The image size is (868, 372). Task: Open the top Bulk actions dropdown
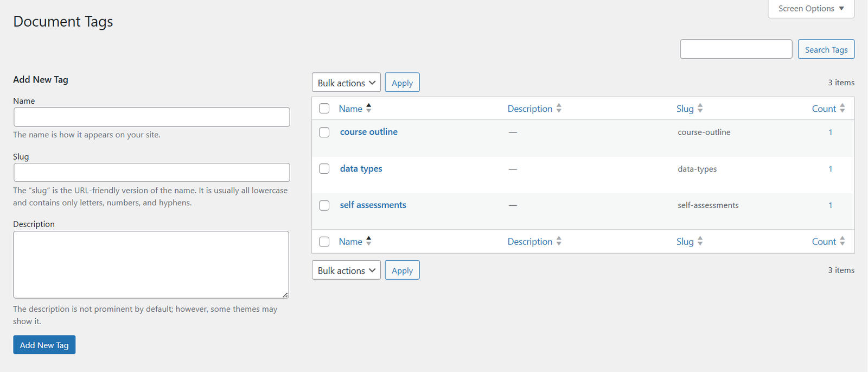(346, 83)
